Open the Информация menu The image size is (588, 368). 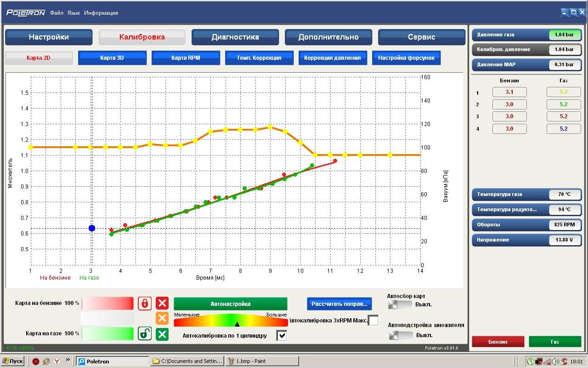pyautogui.click(x=101, y=13)
